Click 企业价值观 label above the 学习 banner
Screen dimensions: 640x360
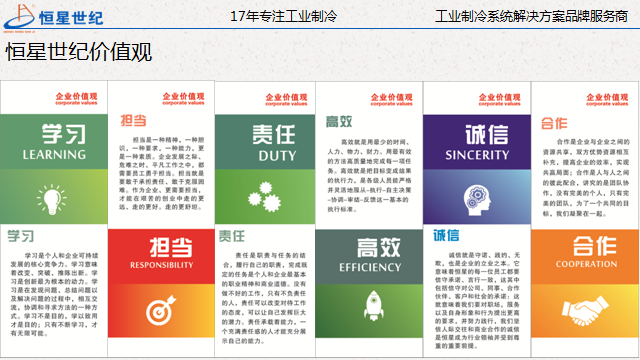(76, 98)
